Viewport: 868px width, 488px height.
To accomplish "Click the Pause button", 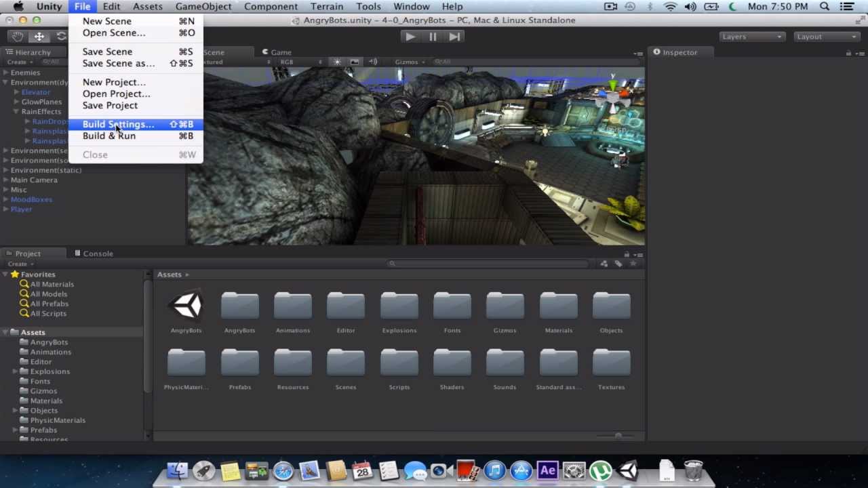I will pyautogui.click(x=433, y=37).
